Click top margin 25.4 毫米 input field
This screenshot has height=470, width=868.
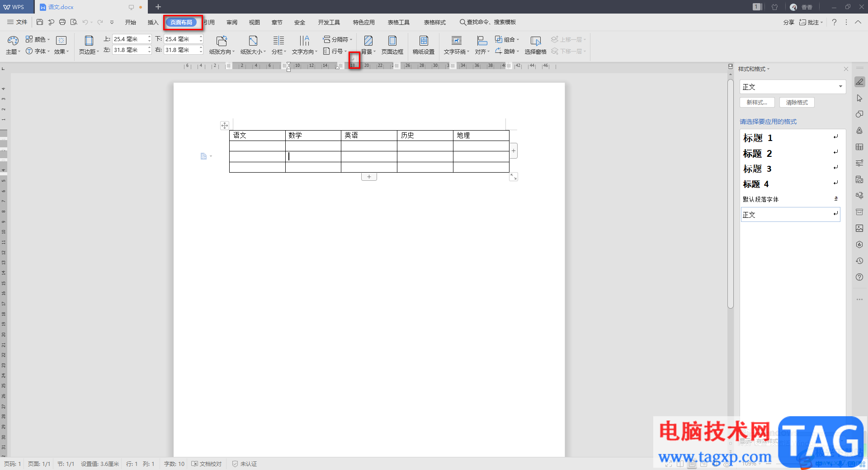coord(129,39)
